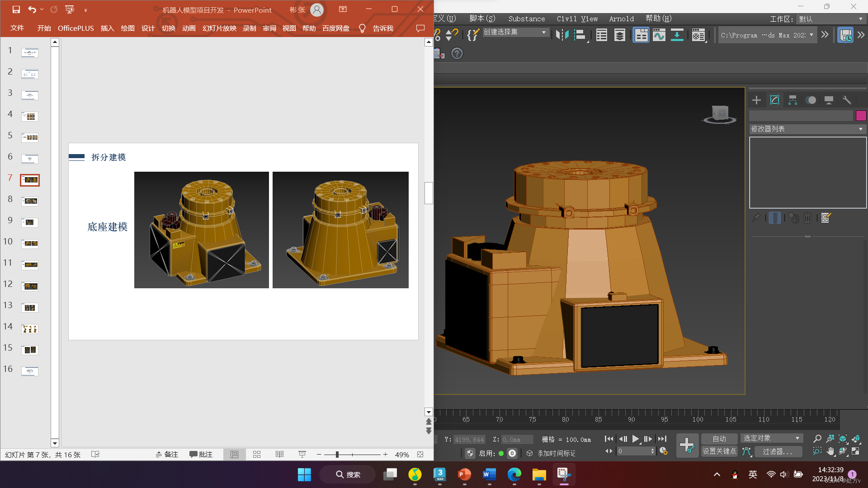Image resolution: width=868 pixels, height=488 pixels.
Task: Open the named selection sets dropdown
Action: (516, 32)
